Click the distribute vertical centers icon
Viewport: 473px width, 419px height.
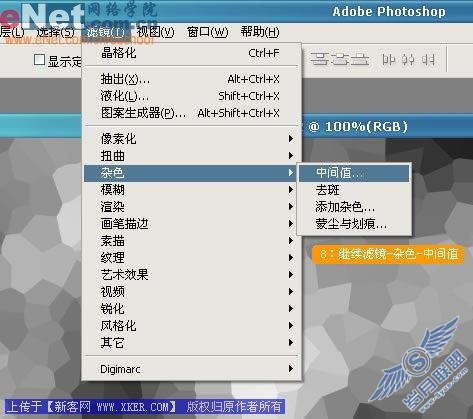(340, 60)
